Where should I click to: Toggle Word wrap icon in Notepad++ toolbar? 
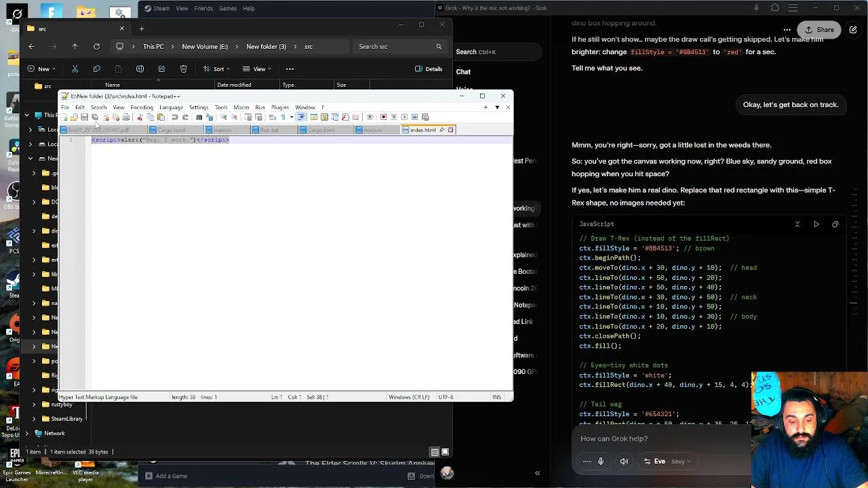273,117
